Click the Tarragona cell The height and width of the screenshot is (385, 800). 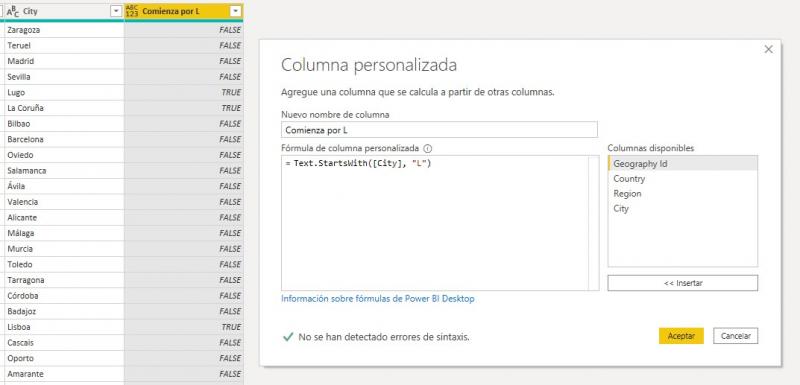coord(64,280)
